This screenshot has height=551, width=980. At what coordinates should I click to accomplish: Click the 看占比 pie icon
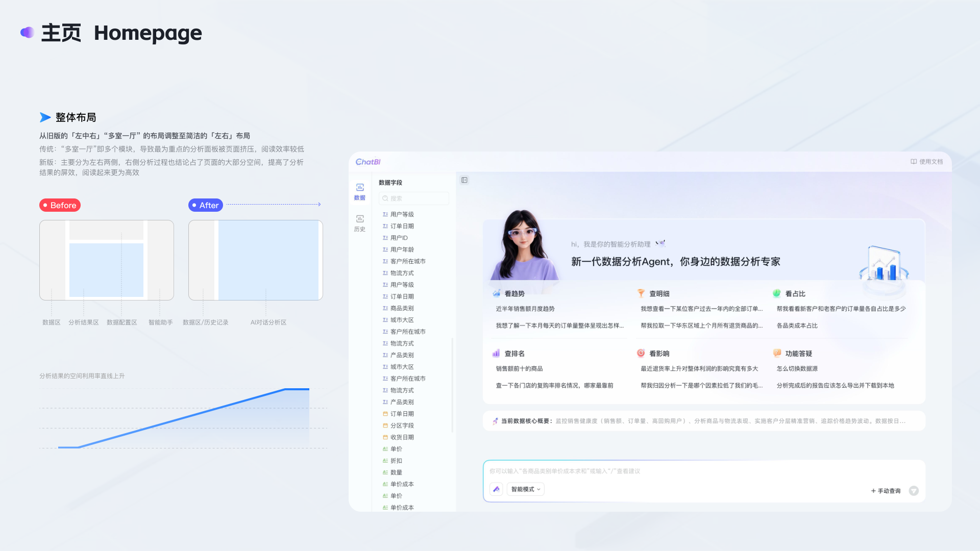777,293
